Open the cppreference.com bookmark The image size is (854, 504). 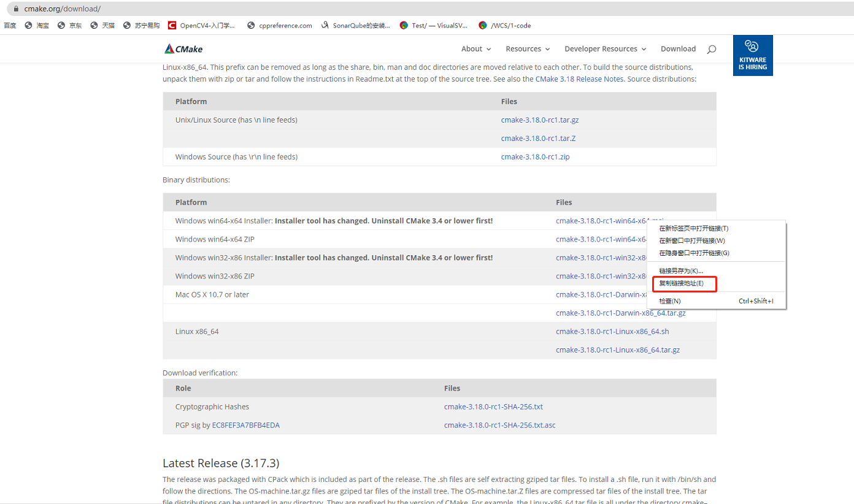coord(279,25)
